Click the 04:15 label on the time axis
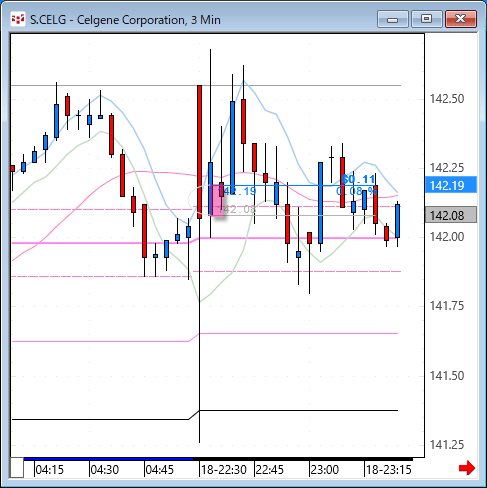 [x=49, y=470]
